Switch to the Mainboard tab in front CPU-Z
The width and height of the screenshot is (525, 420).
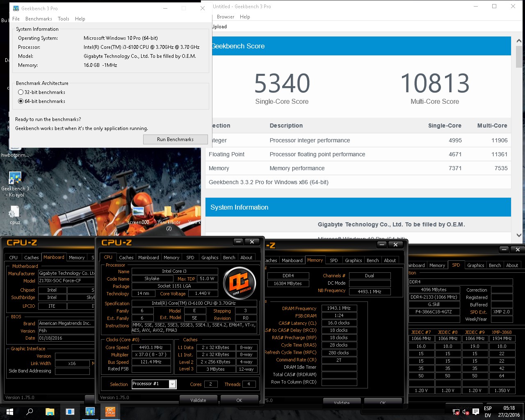coord(148,258)
